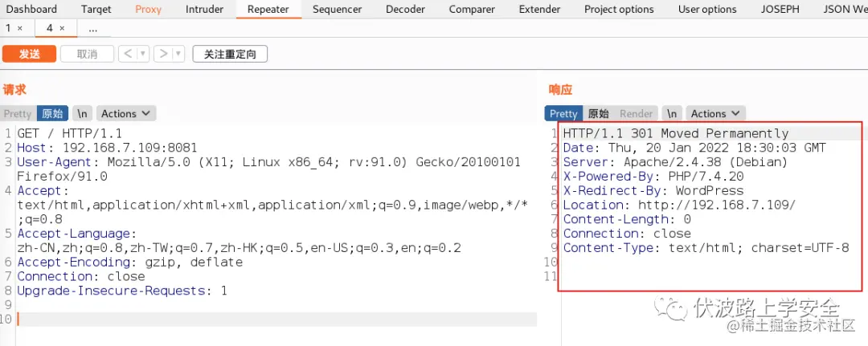Click the 301 Moved Permanently status line

[675, 133]
